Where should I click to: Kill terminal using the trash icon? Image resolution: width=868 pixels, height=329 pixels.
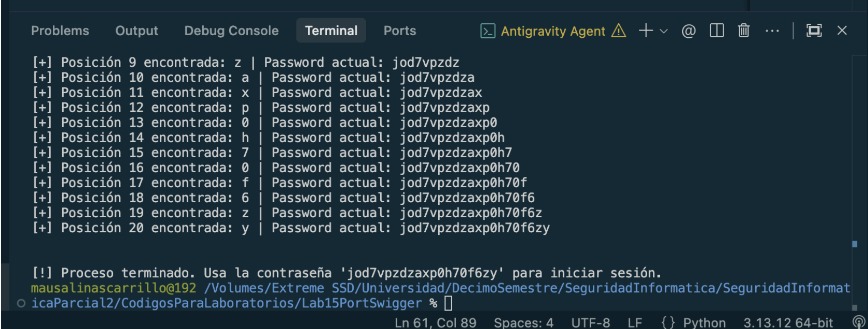pyautogui.click(x=744, y=31)
